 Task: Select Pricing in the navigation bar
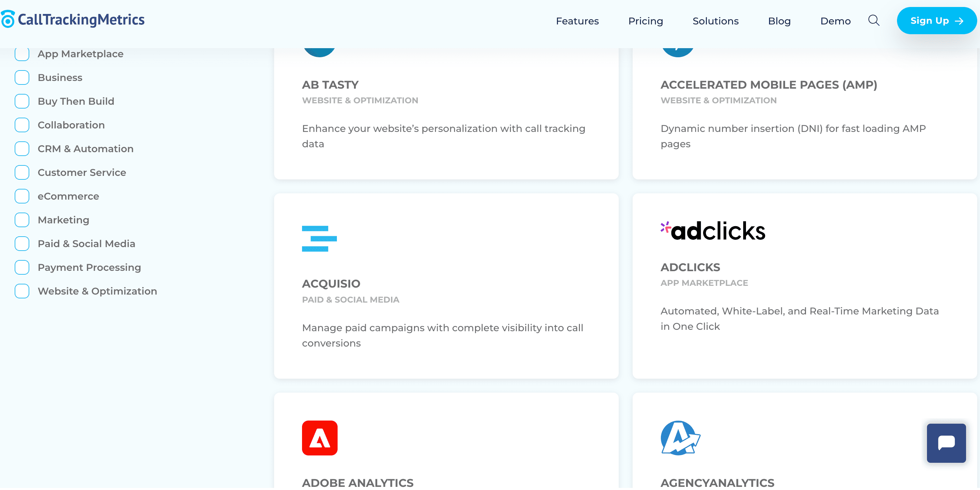click(x=645, y=21)
